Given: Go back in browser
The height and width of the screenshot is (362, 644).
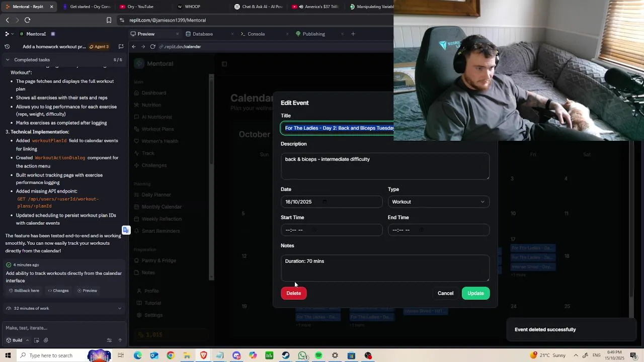Looking at the screenshot, I should coord(7,20).
